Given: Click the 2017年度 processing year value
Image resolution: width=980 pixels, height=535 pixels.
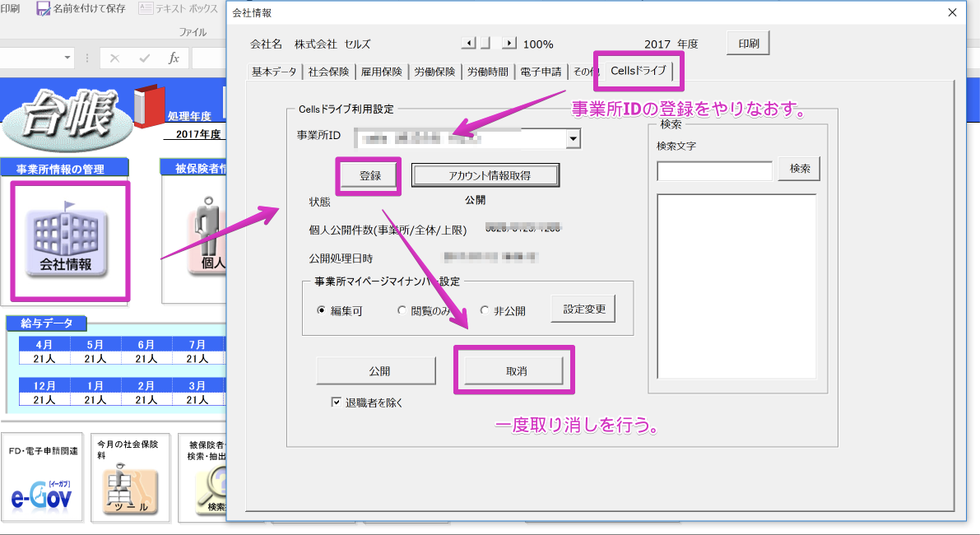Looking at the screenshot, I should point(198,134).
